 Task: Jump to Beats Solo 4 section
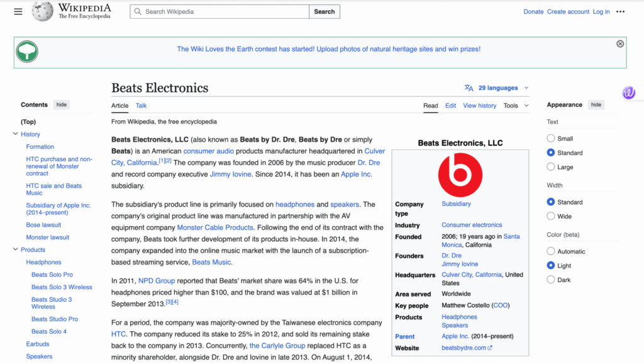[x=49, y=331]
